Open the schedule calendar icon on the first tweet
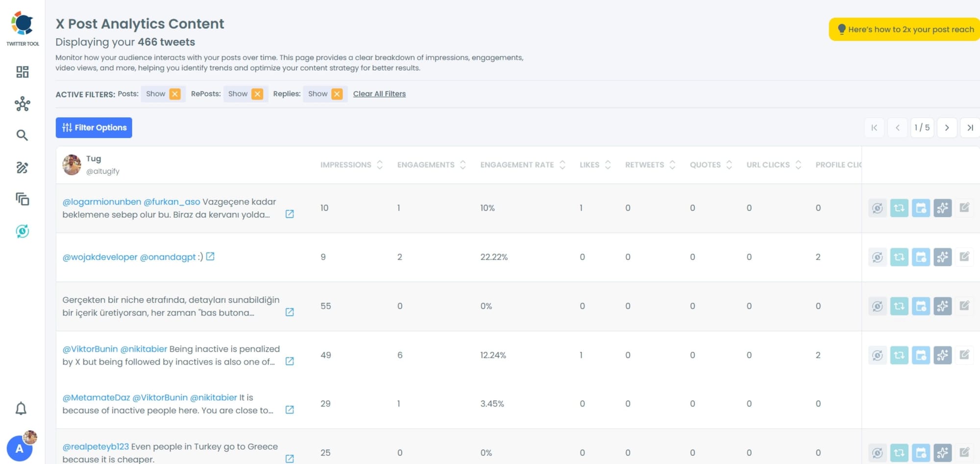 pyautogui.click(x=922, y=207)
